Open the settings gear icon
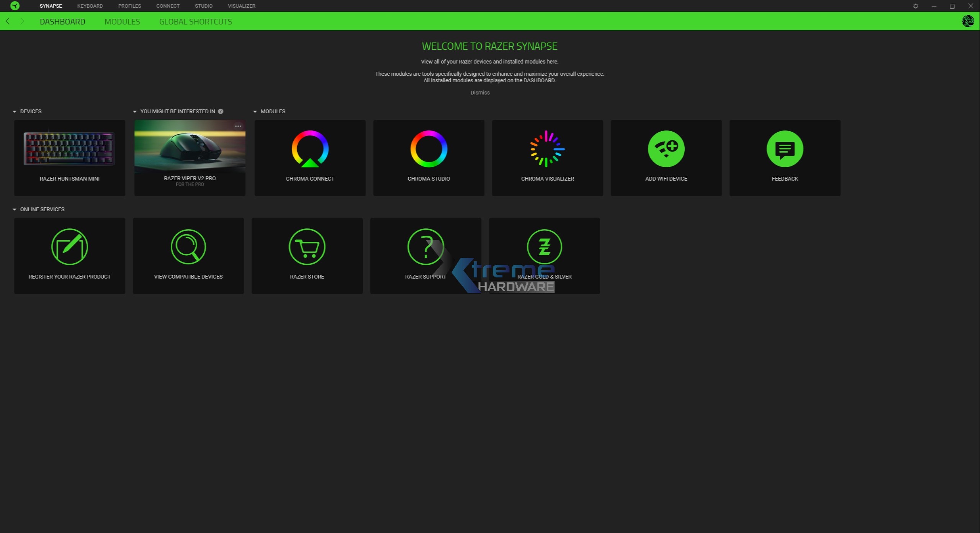The height and width of the screenshot is (533, 980). (915, 6)
